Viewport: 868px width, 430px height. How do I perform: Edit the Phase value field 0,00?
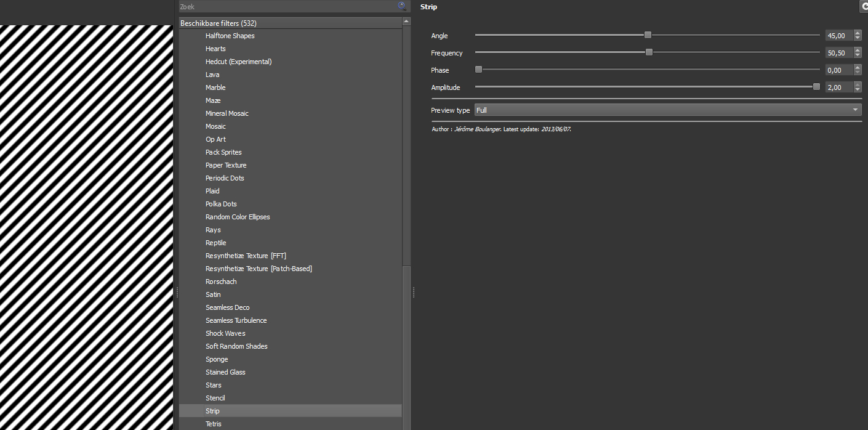(839, 70)
